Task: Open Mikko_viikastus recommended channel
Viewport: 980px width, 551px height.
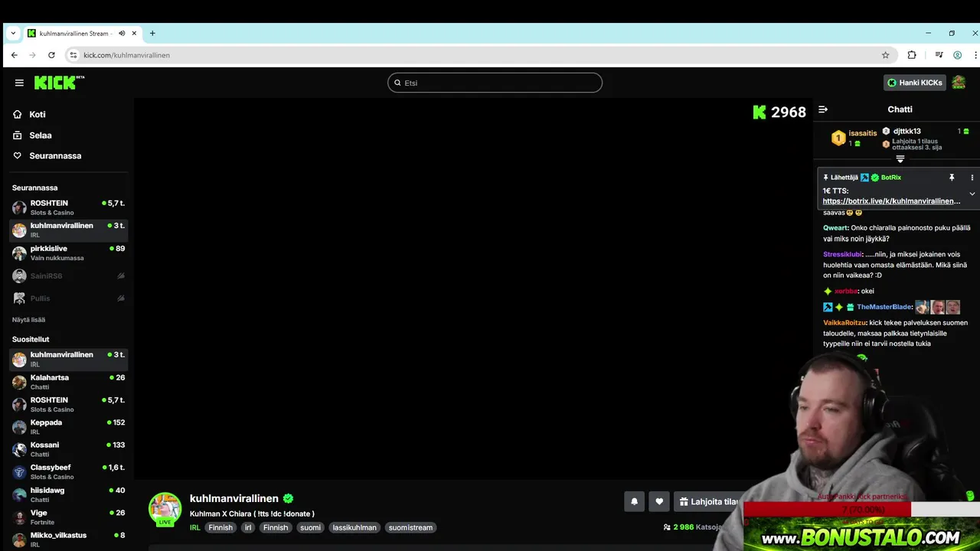Action: tap(68, 540)
